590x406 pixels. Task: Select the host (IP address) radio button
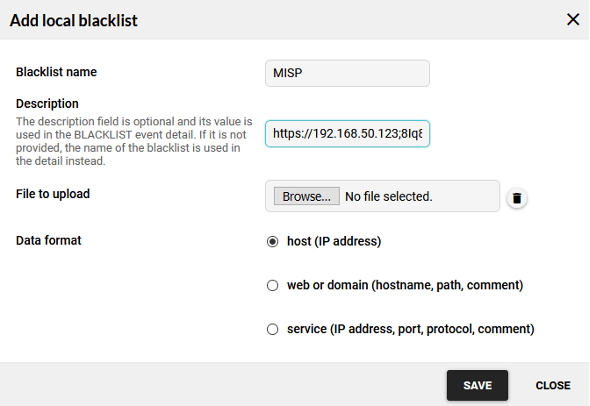[x=272, y=242]
